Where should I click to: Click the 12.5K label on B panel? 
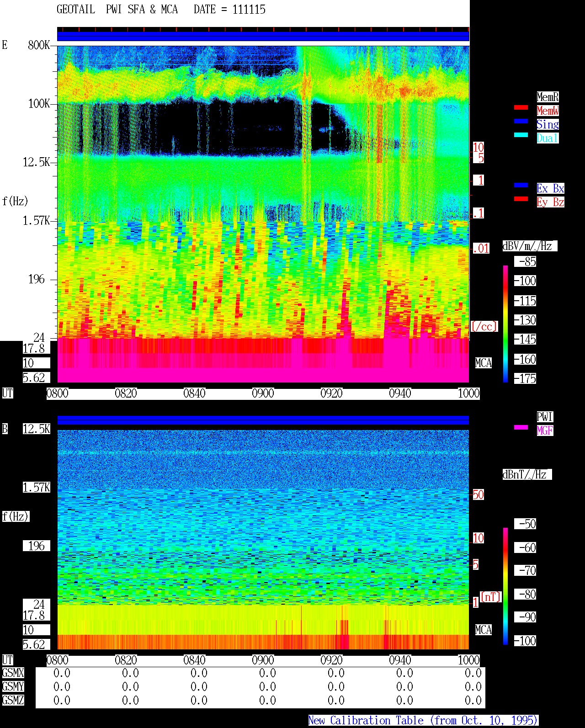37,429
